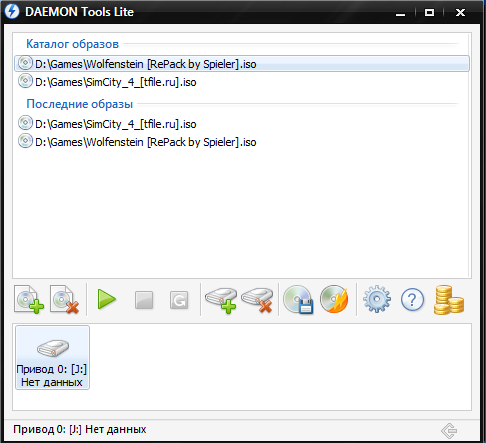Image resolution: width=486 pixels, height=443 pixels.
Task: Click the Последние образы section header
Action: click(80, 104)
